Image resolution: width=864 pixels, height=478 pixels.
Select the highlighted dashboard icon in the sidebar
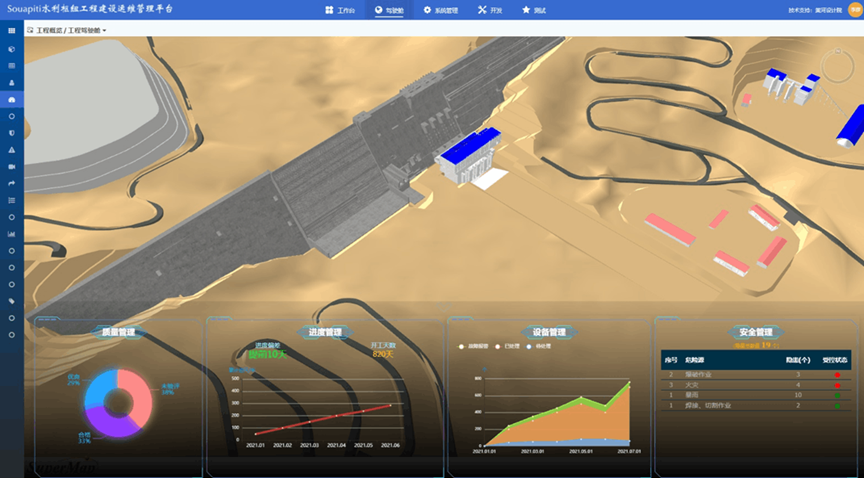pyautogui.click(x=12, y=100)
